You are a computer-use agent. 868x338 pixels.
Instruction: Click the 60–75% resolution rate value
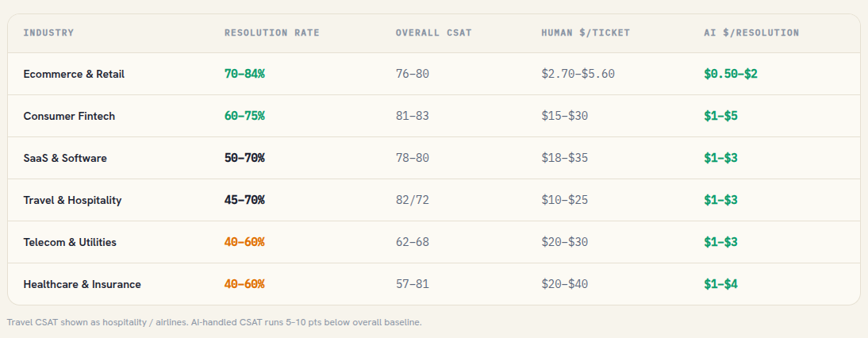click(244, 116)
